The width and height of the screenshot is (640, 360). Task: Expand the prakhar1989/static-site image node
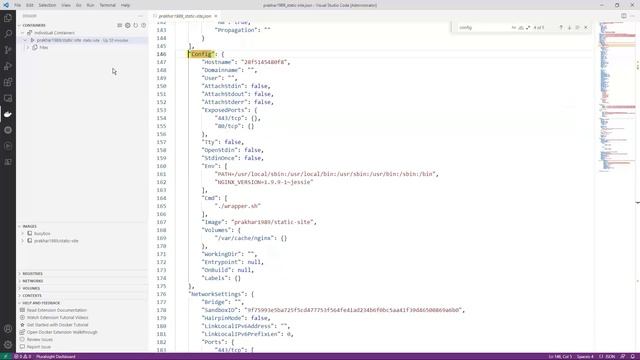tap(23, 241)
